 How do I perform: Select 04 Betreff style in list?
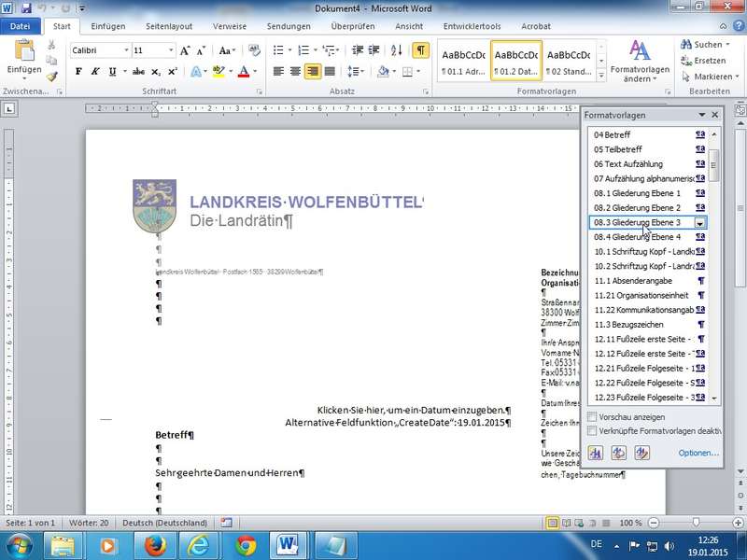648,134
